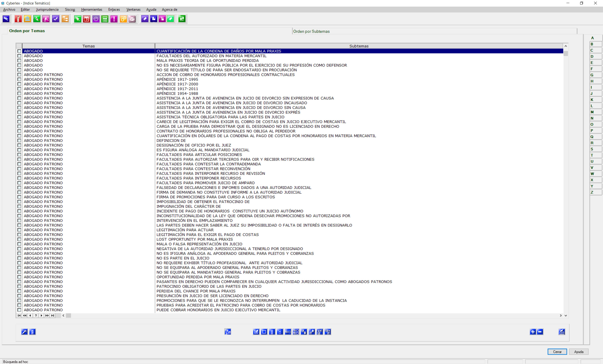
Task: Click the orange courthouse building icon
Action: pos(27,19)
